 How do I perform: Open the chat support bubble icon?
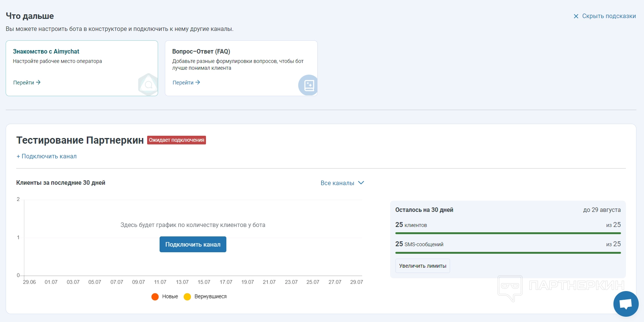pos(626,304)
